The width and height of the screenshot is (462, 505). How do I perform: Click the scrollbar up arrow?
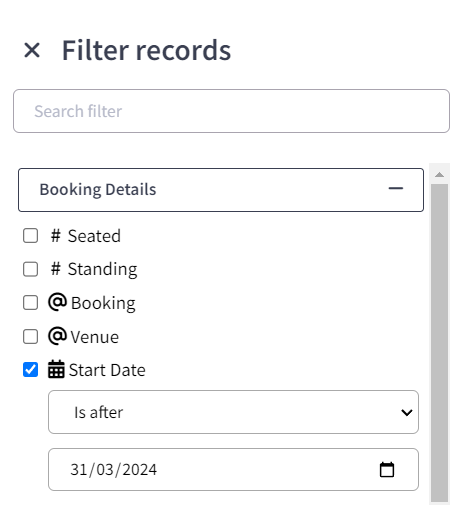[x=439, y=175]
